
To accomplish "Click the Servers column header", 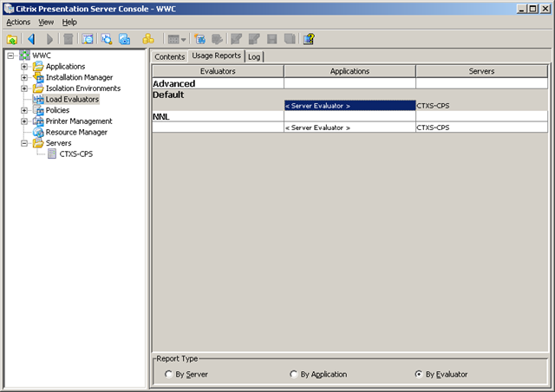I will coord(481,71).
